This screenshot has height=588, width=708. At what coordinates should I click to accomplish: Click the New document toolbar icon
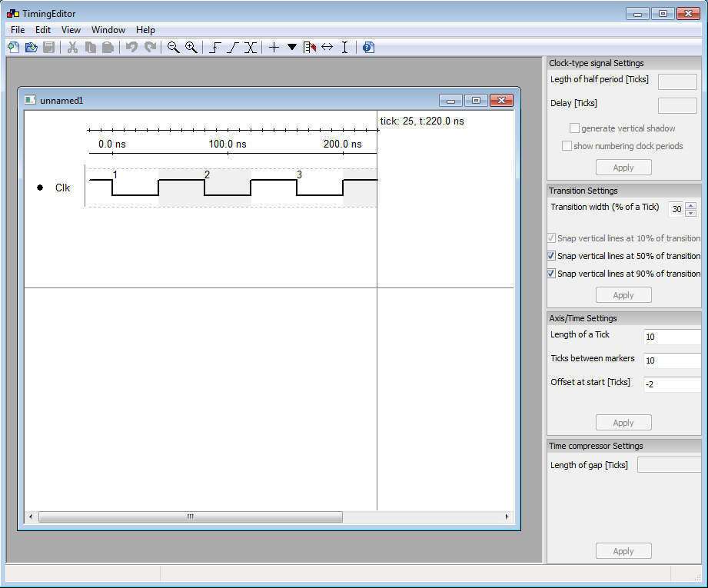coord(13,48)
